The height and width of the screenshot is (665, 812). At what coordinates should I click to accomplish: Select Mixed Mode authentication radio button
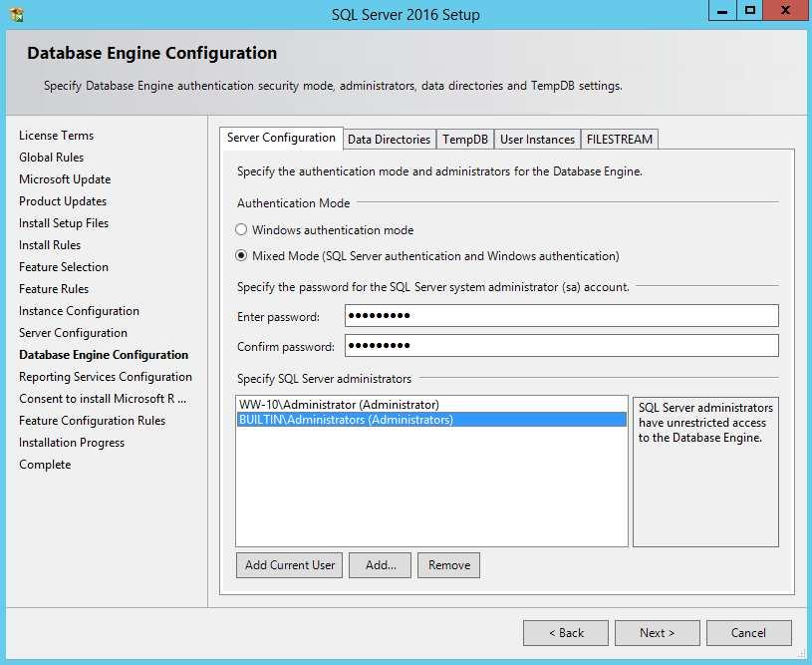(241, 255)
